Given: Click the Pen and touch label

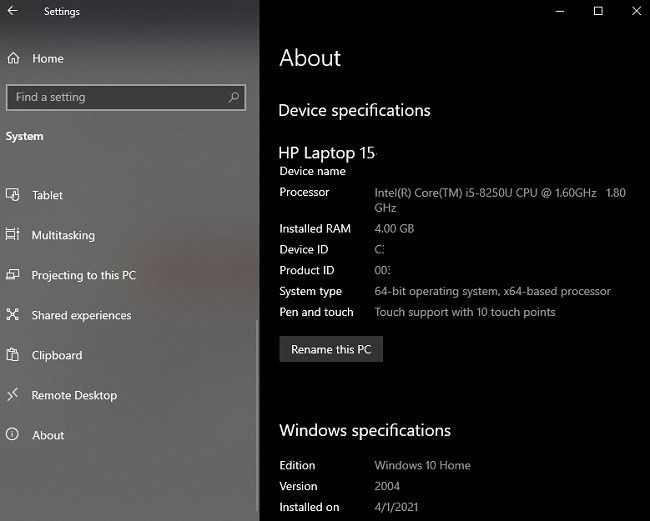Looking at the screenshot, I should click(316, 312).
